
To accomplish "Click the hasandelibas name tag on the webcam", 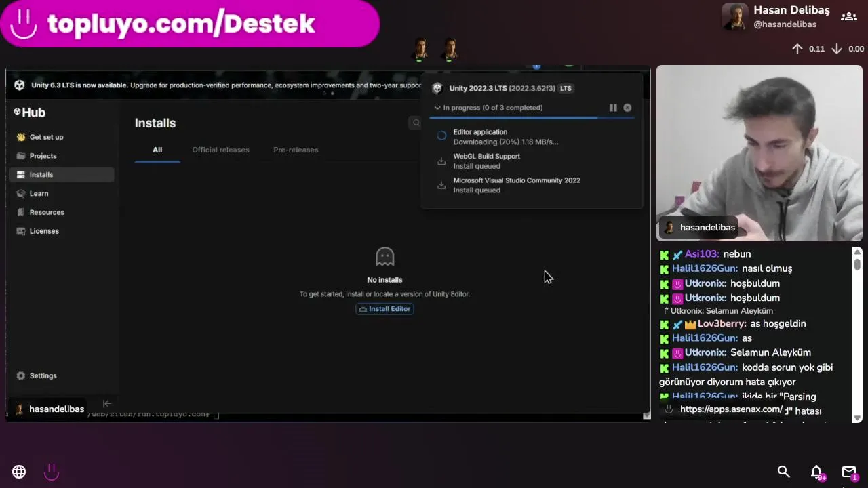I will [x=700, y=228].
